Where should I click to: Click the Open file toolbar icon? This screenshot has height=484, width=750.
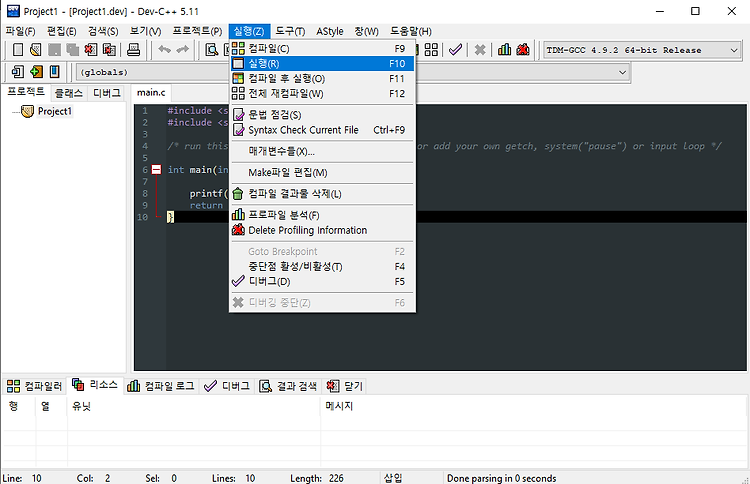pos(35,49)
